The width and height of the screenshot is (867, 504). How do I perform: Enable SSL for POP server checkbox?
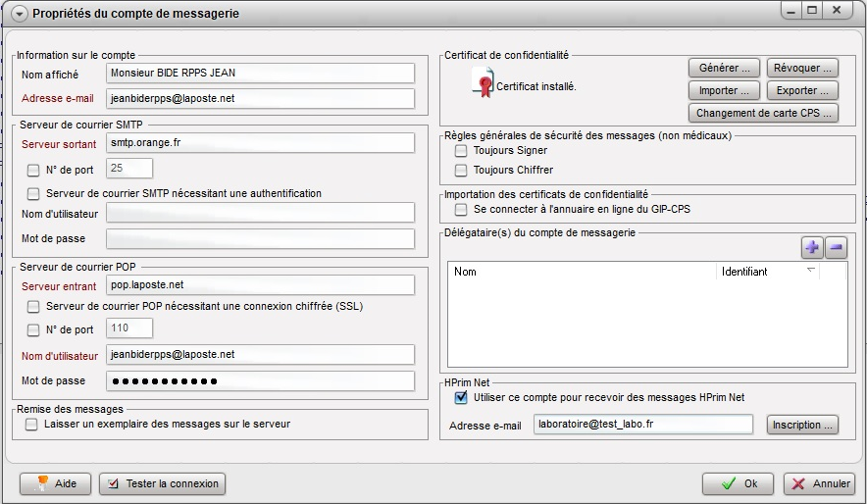click(x=34, y=307)
